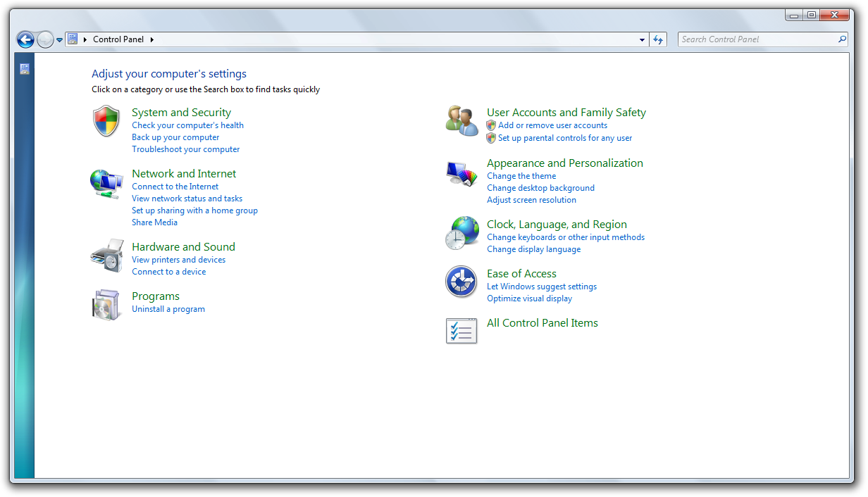Click the System and Security shield icon

[x=106, y=121]
